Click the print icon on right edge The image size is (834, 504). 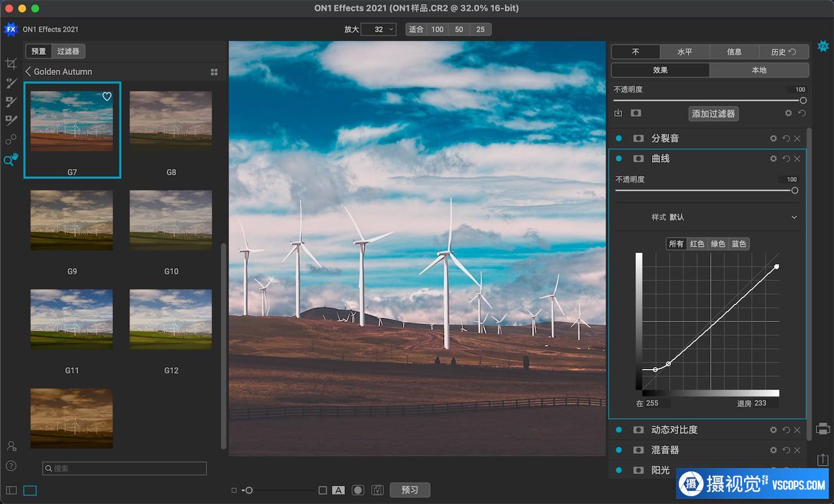click(823, 428)
